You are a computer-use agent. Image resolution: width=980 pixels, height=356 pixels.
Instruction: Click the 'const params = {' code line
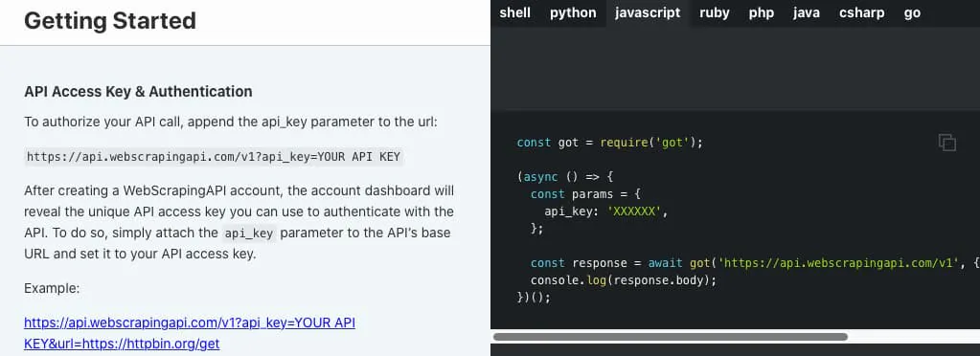[x=585, y=194]
